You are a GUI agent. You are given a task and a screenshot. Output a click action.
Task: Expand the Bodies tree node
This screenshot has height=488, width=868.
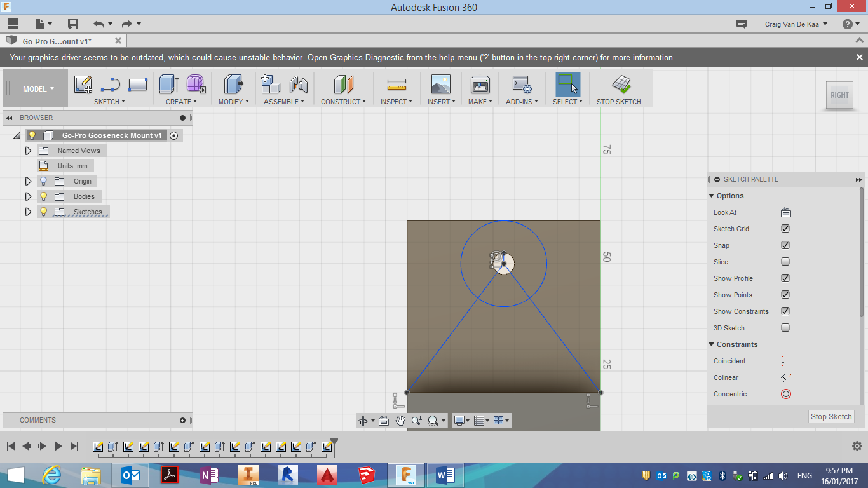click(28, 196)
